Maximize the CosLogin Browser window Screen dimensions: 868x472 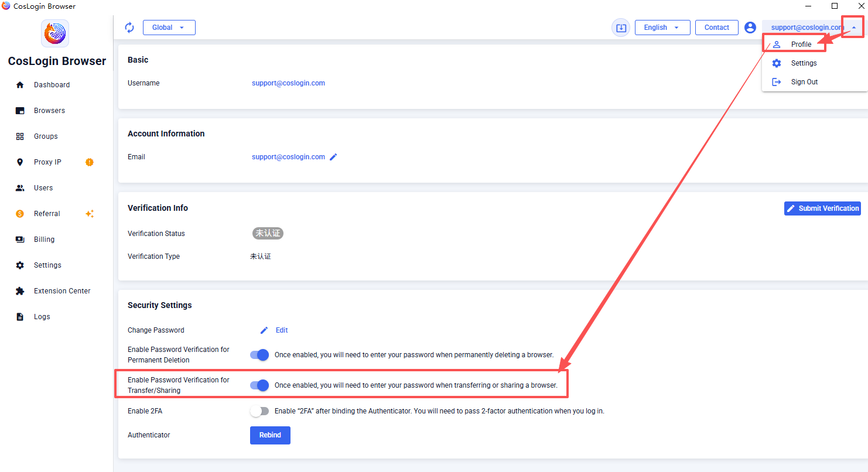pyautogui.click(x=835, y=6)
